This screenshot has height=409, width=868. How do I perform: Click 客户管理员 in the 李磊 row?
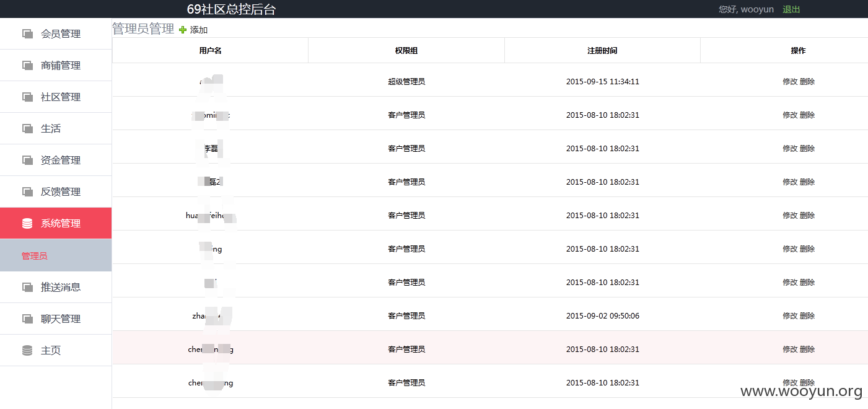(406, 149)
